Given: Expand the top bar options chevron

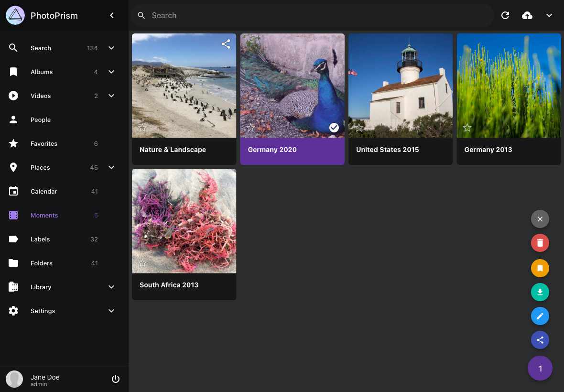Looking at the screenshot, I should tap(549, 15).
